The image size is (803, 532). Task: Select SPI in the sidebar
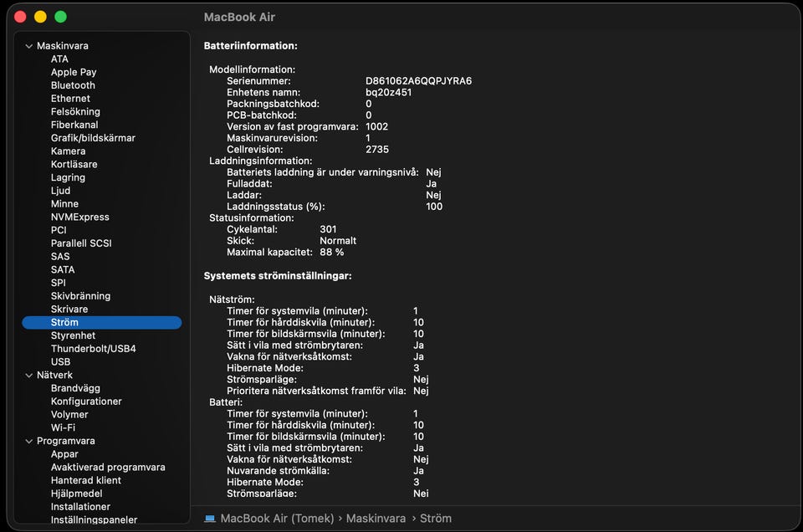pyautogui.click(x=58, y=283)
